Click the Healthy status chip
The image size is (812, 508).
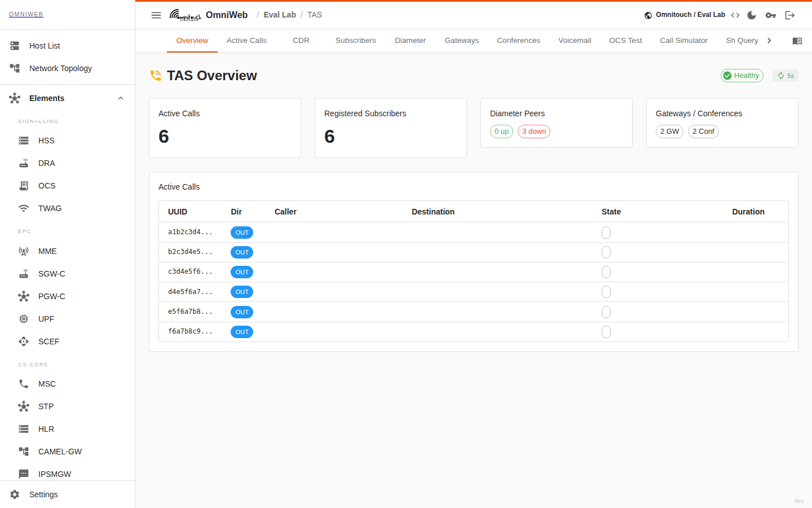tap(742, 76)
